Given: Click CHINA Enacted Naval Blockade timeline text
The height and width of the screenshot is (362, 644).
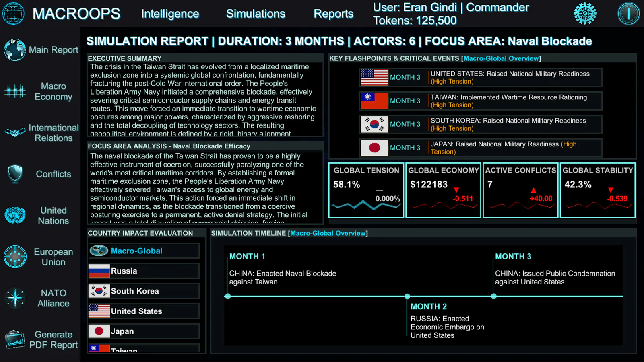Looking at the screenshot, I should (x=283, y=278).
